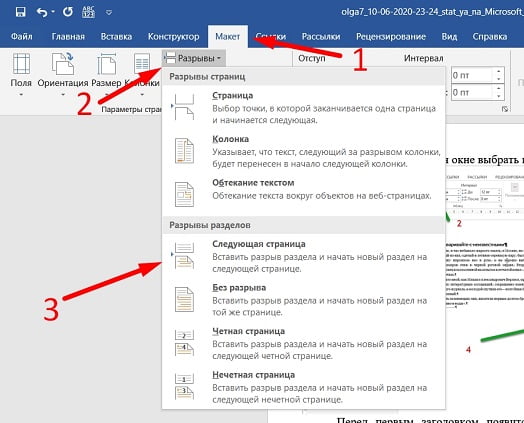Click the Undo arrow icon
The width and height of the screenshot is (524, 423).
click(x=42, y=12)
